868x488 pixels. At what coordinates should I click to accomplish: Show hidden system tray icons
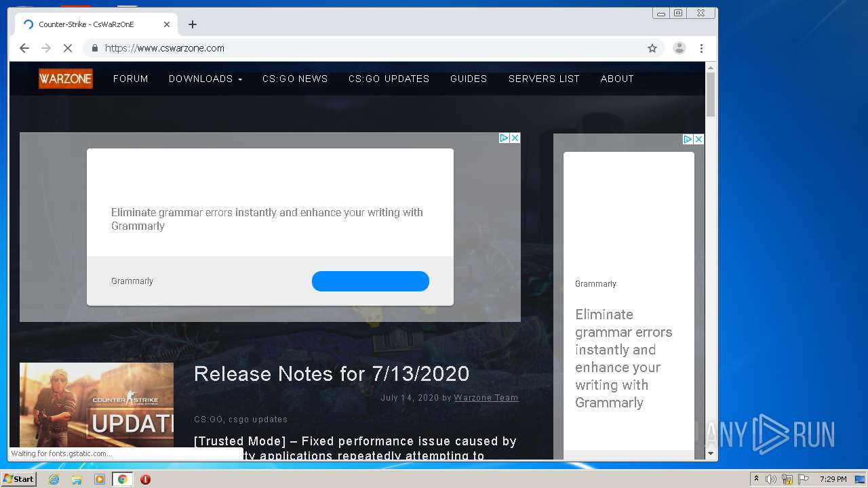756,479
